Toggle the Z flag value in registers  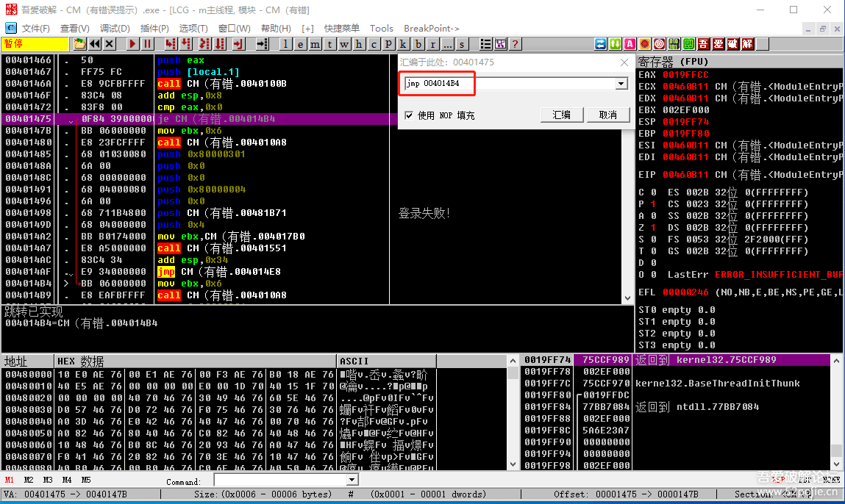tap(653, 228)
